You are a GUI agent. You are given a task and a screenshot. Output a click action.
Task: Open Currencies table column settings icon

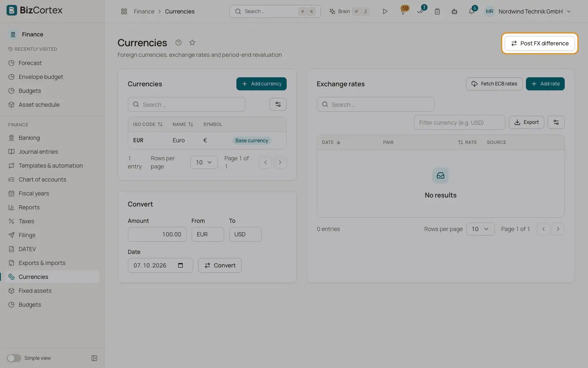click(278, 104)
